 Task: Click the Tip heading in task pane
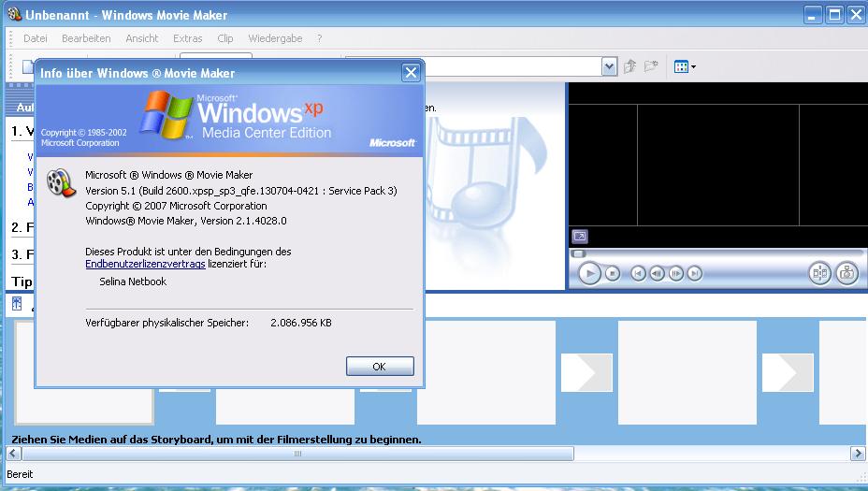(x=22, y=282)
